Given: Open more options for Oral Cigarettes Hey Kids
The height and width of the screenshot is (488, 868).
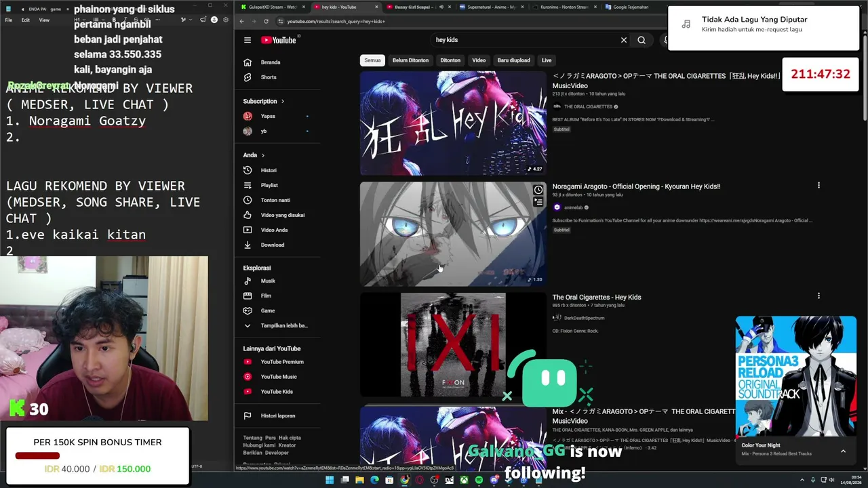Looking at the screenshot, I should [x=818, y=296].
